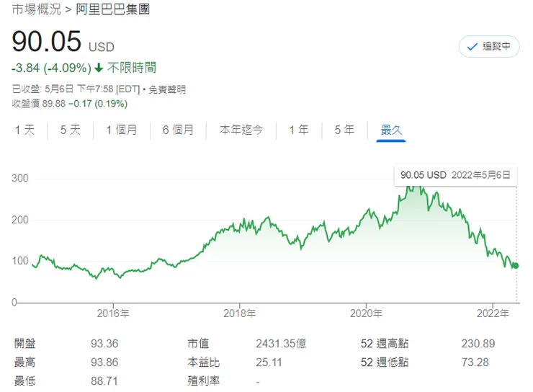Select the 5 天 range tab
Image resolution: width=533 pixels, height=392 pixels.
[x=71, y=130]
